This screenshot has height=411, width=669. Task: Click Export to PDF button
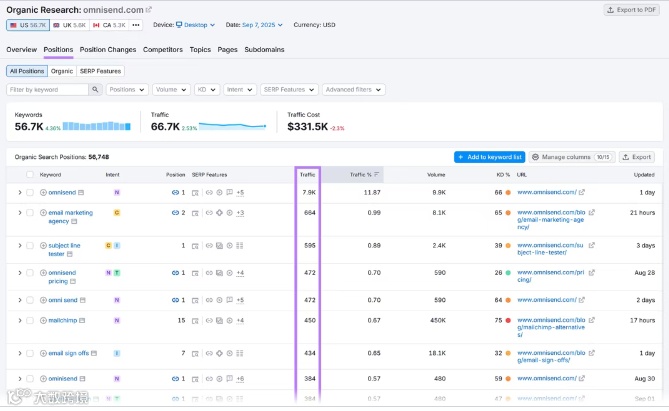point(631,10)
